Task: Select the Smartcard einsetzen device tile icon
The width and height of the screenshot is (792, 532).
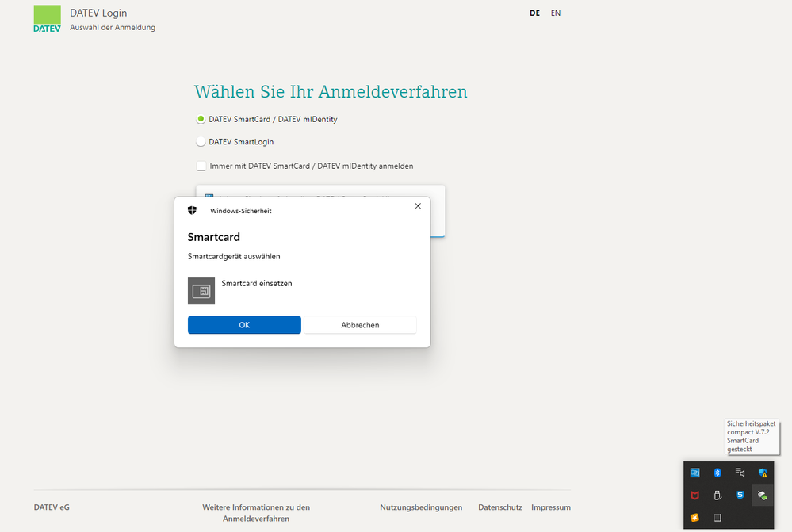Action: 201,291
